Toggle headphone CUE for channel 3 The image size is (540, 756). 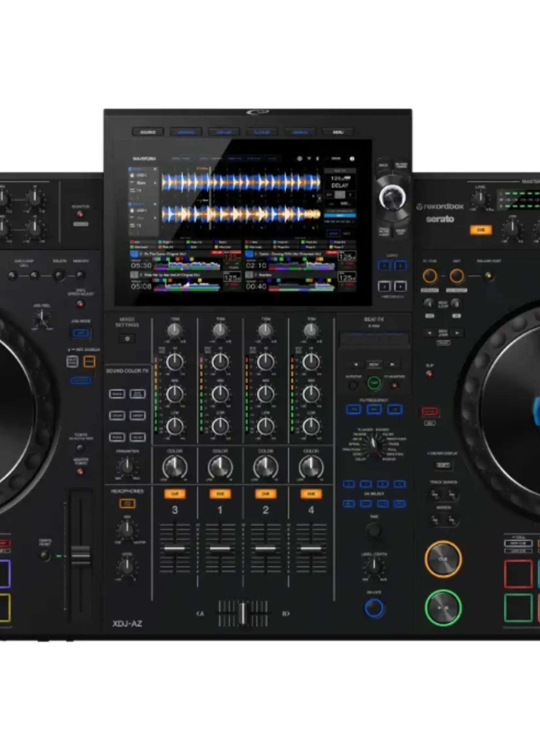pyautogui.click(x=175, y=494)
